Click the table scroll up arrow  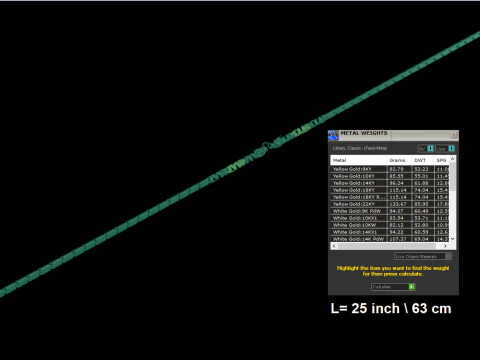point(453,159)
